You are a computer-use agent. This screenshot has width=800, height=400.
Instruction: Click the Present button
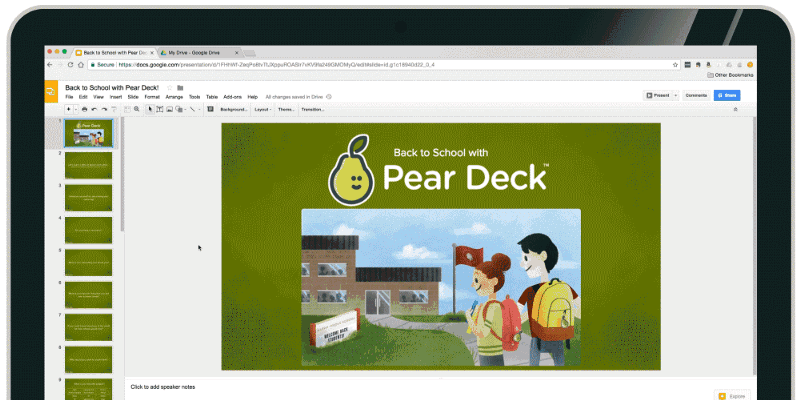658,95
